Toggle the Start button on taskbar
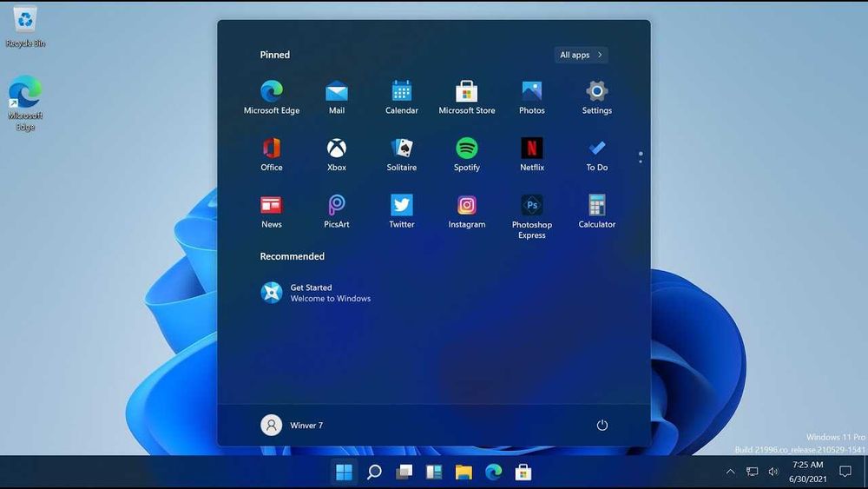Viewport: 868px width, 489px height. point(345,472)
